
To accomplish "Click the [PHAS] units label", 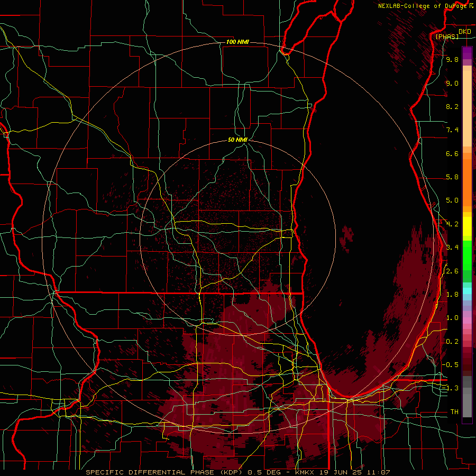I will tap(447, 36).
